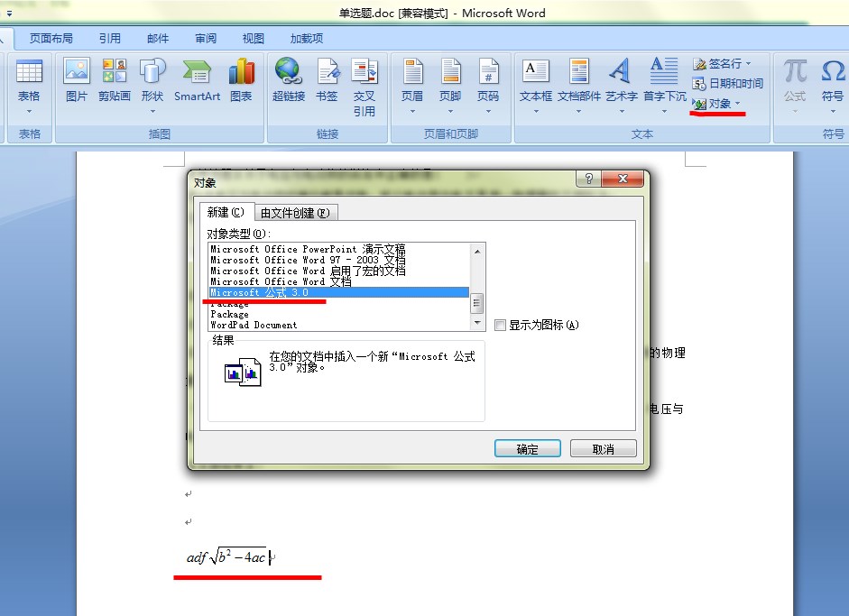Open the 页眉 header options
This screenshot has width=849, height=616.
tap(412, 71)
